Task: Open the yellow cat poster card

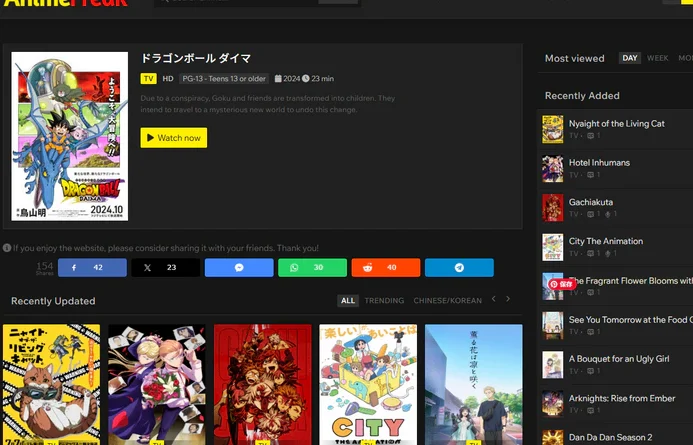Action: (51, 384)
